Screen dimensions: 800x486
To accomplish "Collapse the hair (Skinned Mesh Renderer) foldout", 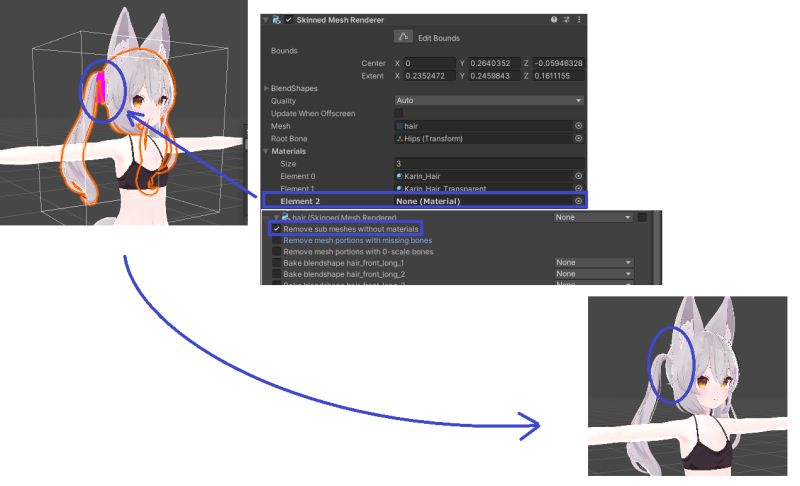I will tap(276, 217).
